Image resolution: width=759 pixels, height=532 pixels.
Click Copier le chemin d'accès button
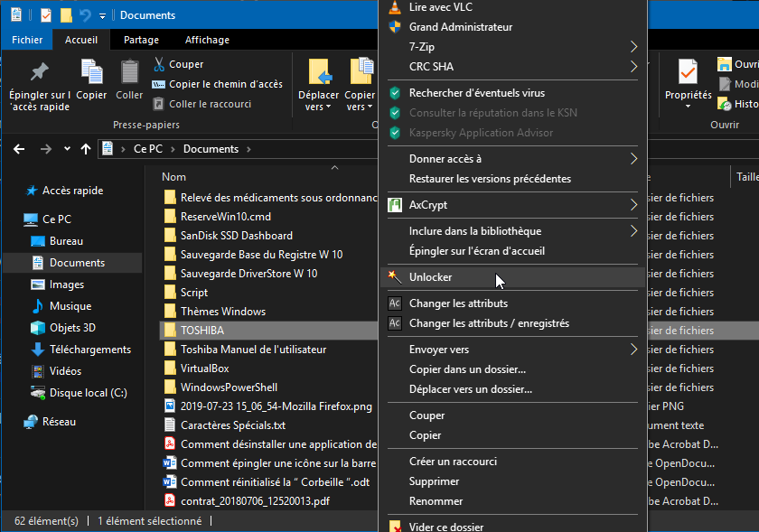[x=225, y=84]
